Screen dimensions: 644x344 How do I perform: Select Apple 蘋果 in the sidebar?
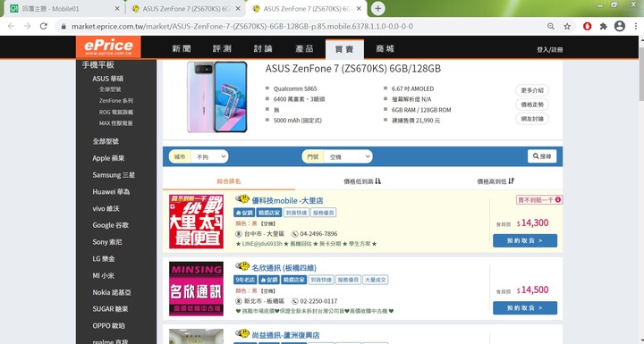coord(108,158)
